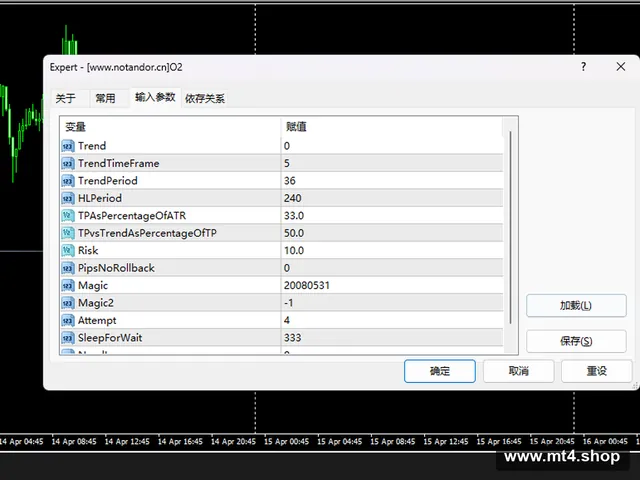This screenshot has width=640, height=480.
Task: Click the double-type icon beside TPAsPercentageOfATR
Action: tap(68, 216)
